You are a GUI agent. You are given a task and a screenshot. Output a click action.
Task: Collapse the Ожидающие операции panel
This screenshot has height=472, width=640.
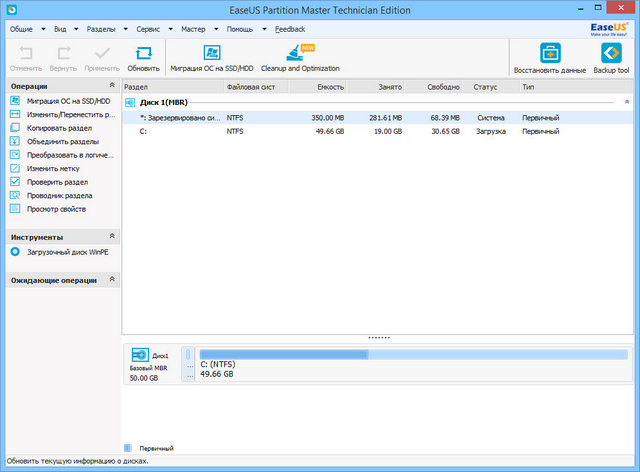click(112, 279)
